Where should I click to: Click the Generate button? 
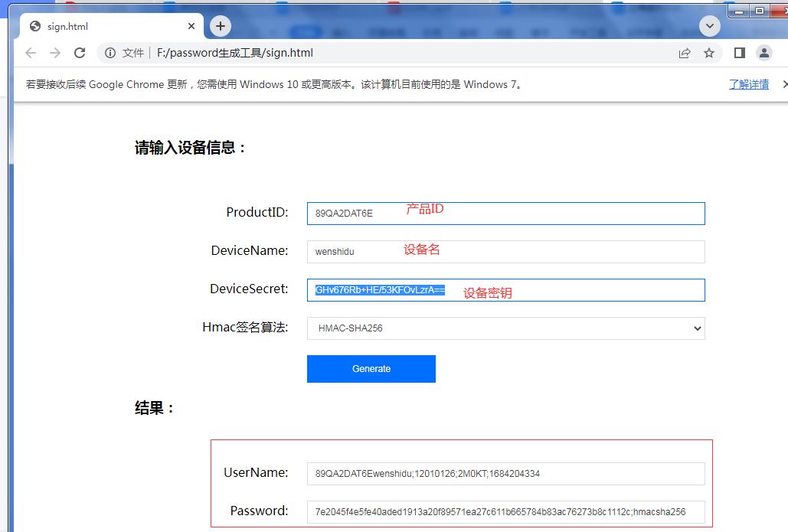click(371, 369)
